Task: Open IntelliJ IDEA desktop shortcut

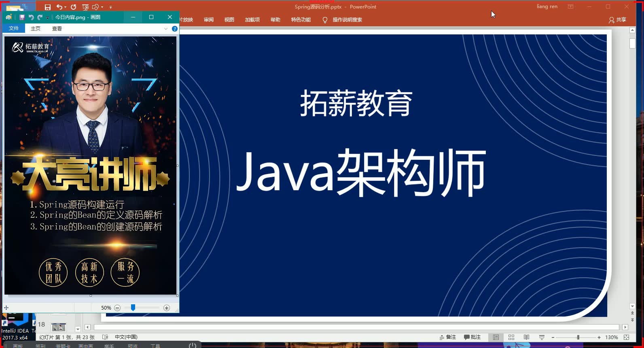Action: click(x=15, y=326)
